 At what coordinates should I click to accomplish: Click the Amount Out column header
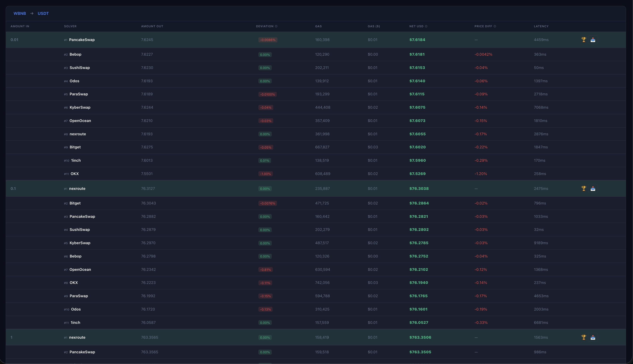[x=152, y=26]
